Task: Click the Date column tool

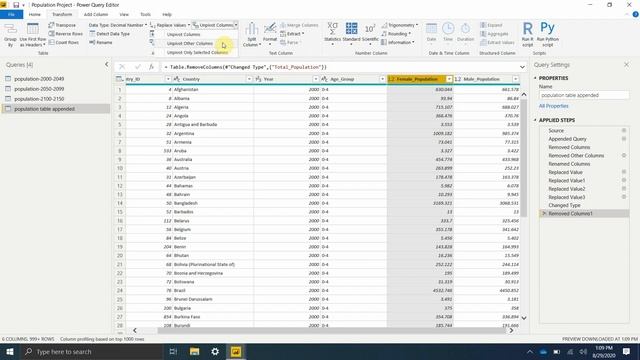Action: (x=431, y=33)
